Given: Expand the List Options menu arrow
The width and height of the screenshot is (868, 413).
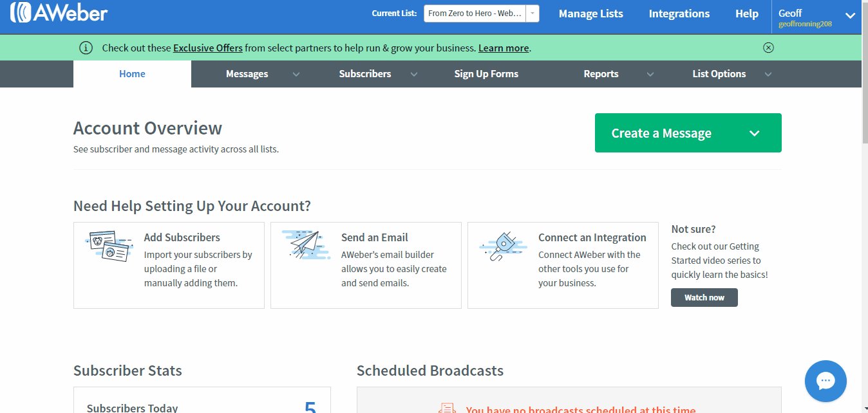Looking at the screenshot, I should pos(768,74).
